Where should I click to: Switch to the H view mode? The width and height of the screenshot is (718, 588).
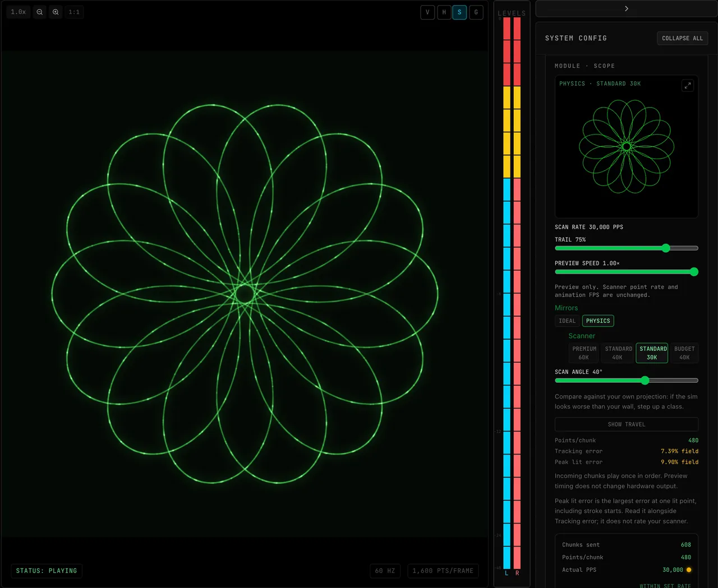[444, 12]
